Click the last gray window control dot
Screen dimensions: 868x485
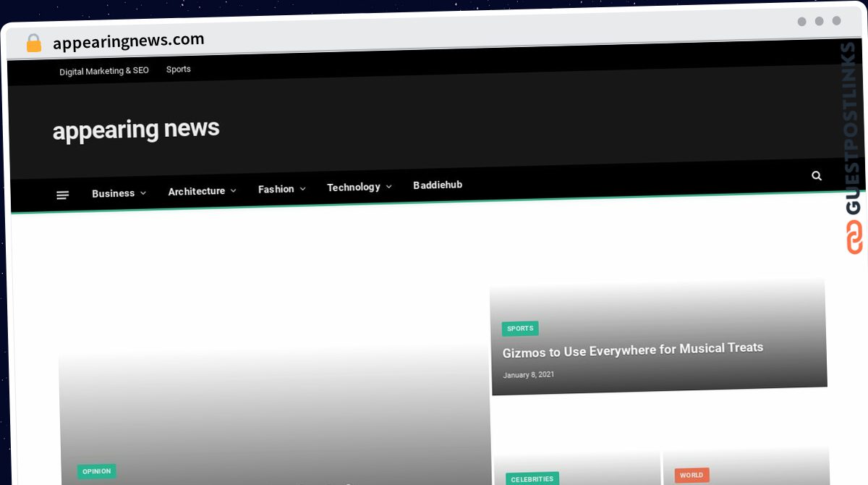tap(836, 21)
